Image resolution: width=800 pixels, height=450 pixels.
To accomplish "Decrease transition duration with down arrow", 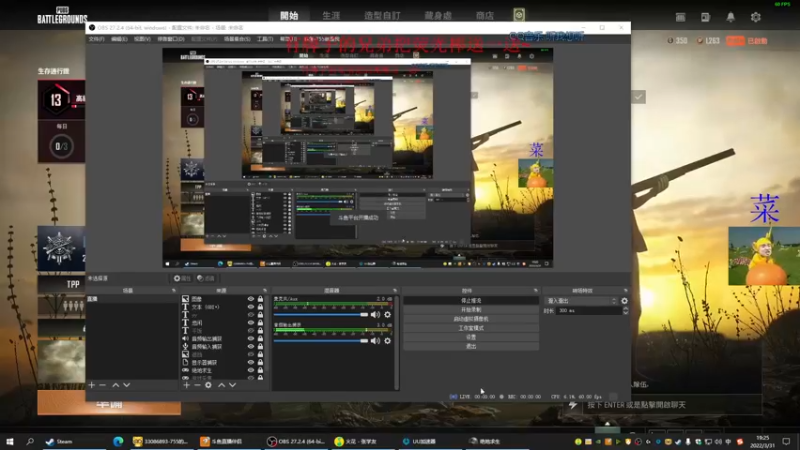I will (626, 312).
